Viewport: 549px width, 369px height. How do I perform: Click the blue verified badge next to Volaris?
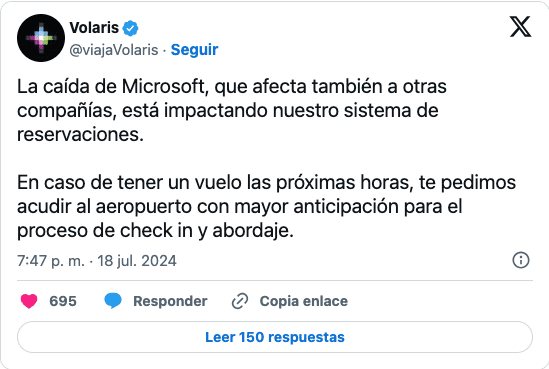130,28
